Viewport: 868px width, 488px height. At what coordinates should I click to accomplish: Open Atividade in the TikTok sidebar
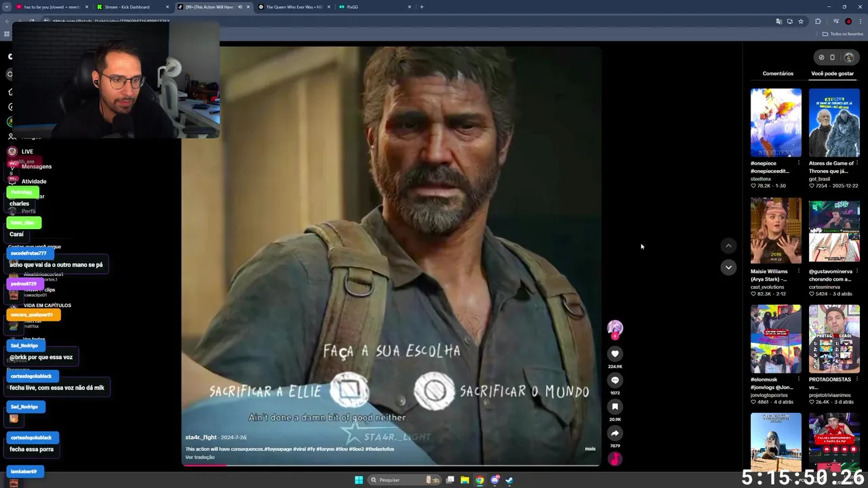[x=34, y=182]
